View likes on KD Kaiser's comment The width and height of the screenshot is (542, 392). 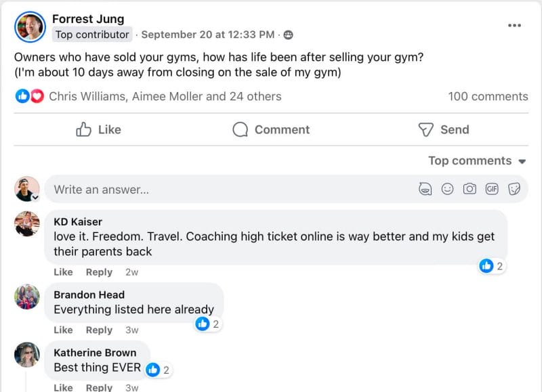click(492, 266)
